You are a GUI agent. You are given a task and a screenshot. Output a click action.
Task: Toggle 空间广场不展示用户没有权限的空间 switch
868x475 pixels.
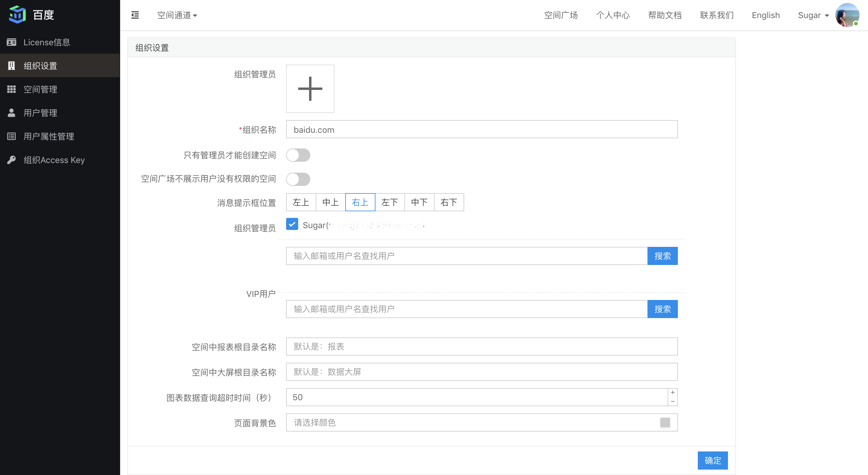[x=298, y=178]
